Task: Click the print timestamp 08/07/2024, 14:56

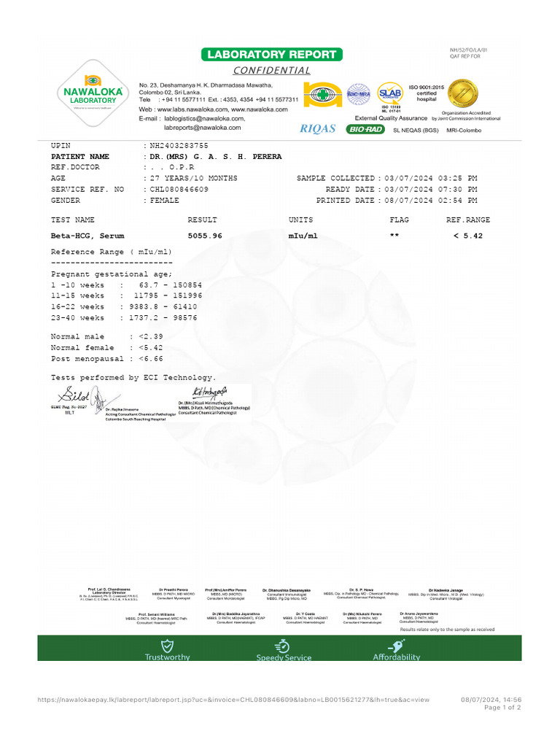Action: (491, 700)
